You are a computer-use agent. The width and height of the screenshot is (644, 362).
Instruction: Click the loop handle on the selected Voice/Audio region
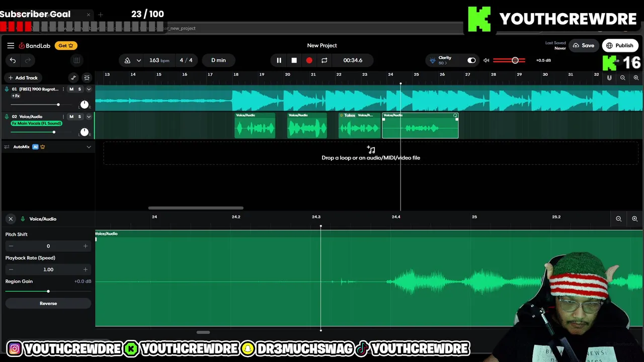[455, 116]
